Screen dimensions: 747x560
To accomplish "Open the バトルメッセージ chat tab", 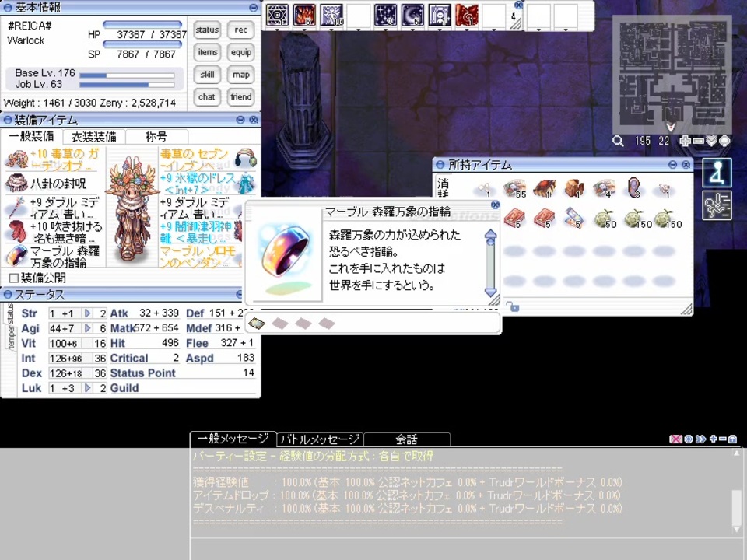I will (x=320, y=439).
